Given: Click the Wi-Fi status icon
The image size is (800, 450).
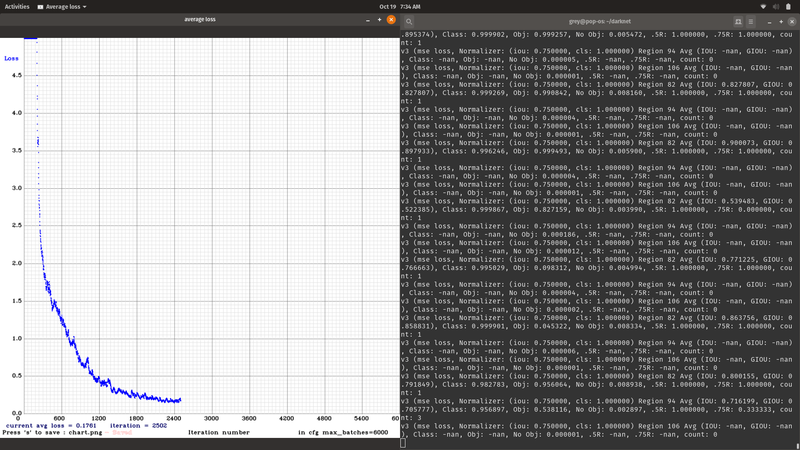Looking at the screenshot, I should (763, 6).
